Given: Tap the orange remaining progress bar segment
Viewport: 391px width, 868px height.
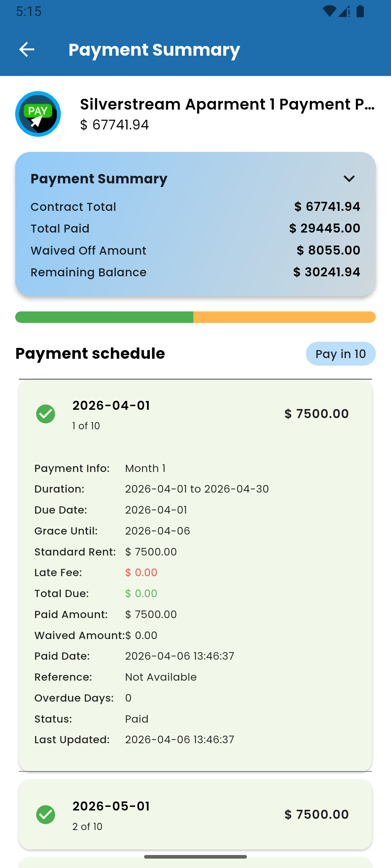Looking at the screenshot, I should coord(284,317).
